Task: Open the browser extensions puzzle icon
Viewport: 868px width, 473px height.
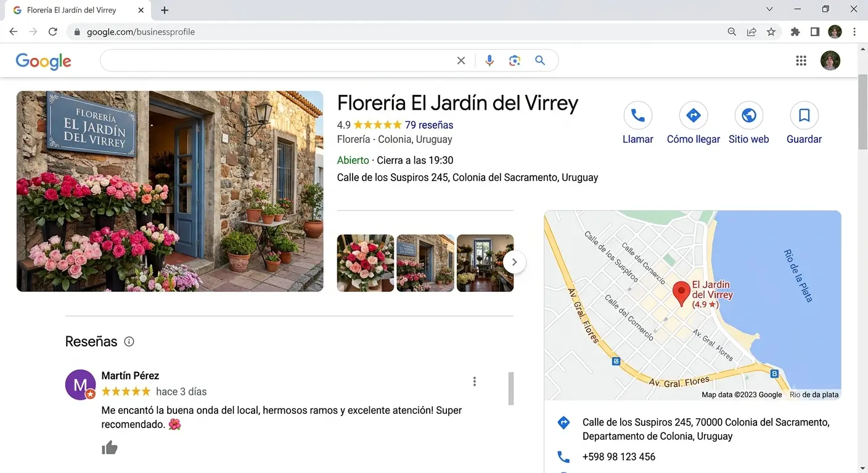Action: tap(795, 32)
